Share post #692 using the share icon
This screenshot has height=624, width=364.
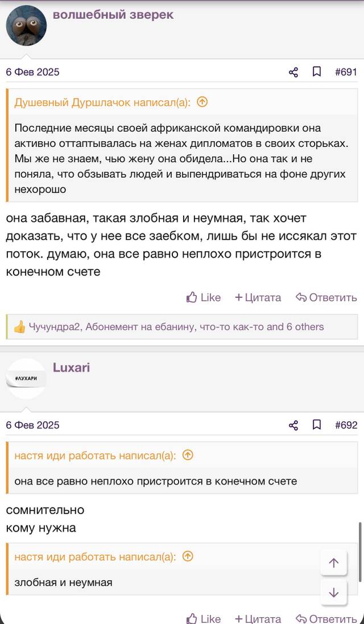click(x=293, y=425)
